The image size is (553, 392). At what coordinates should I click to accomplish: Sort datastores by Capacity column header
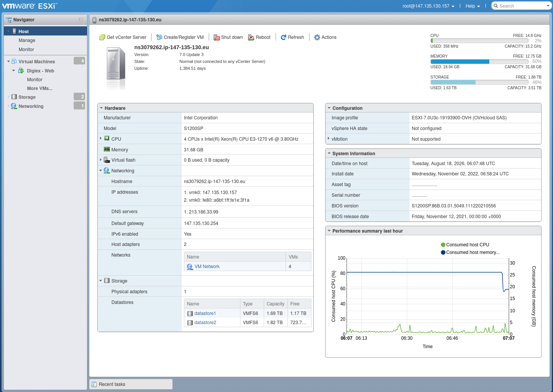(x=275, y=304)
